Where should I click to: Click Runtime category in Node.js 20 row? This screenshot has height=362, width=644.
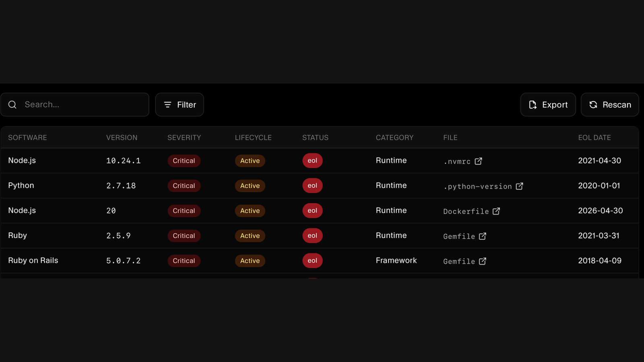pyautogui.click(x=391, y=210)
